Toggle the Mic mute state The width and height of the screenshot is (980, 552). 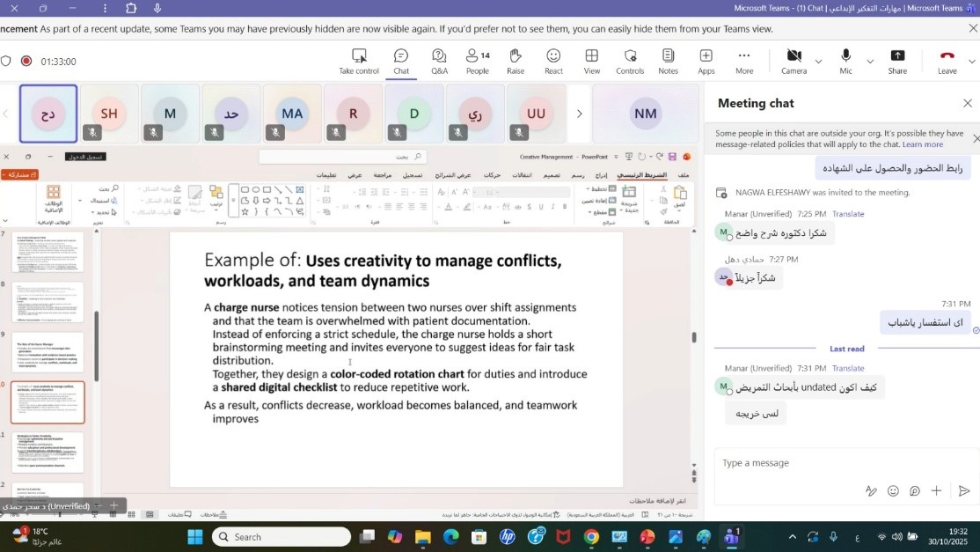pyautogui.click(x=845, y=61)
